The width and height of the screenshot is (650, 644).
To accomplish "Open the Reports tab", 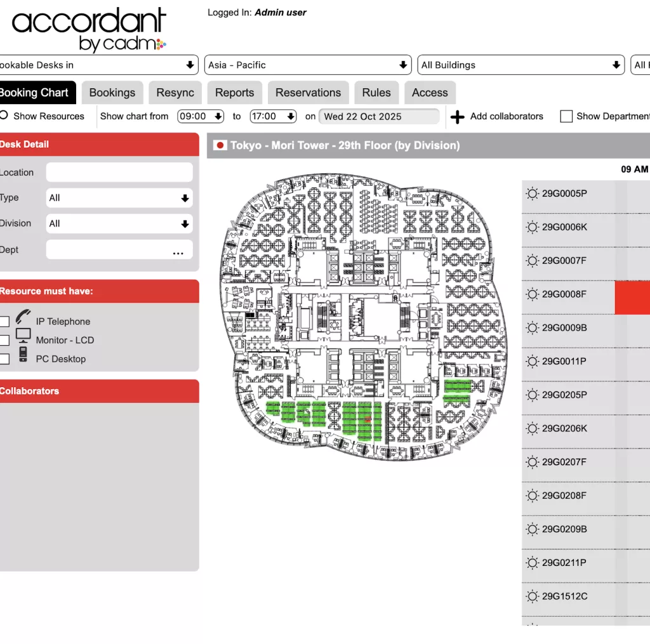I will coord(234,93).
